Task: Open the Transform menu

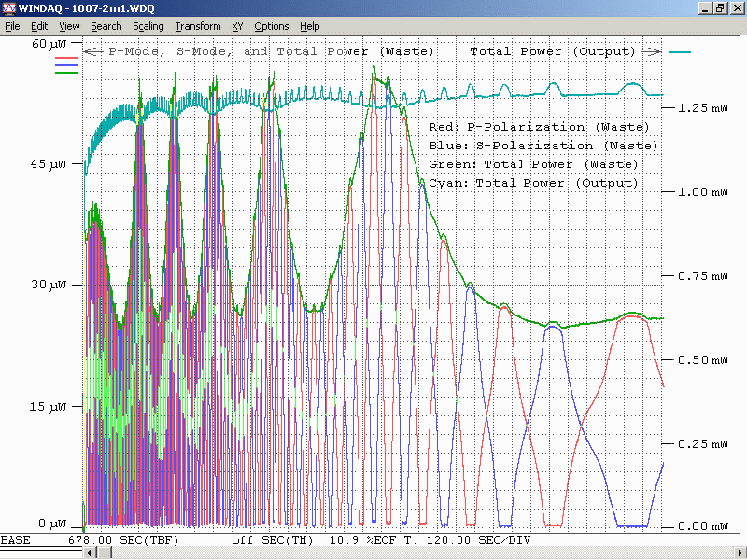Action: 198,26
